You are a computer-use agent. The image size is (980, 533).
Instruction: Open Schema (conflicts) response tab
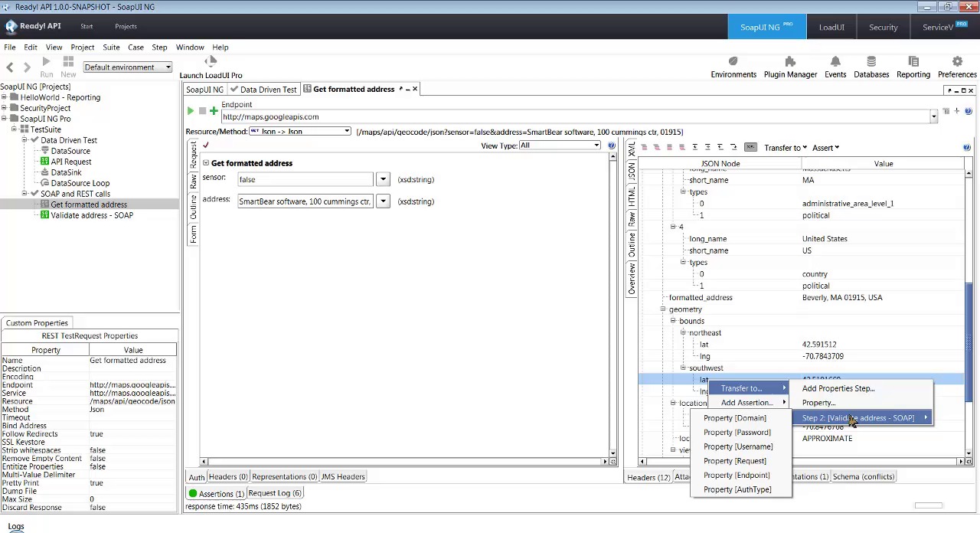point(863,477)
